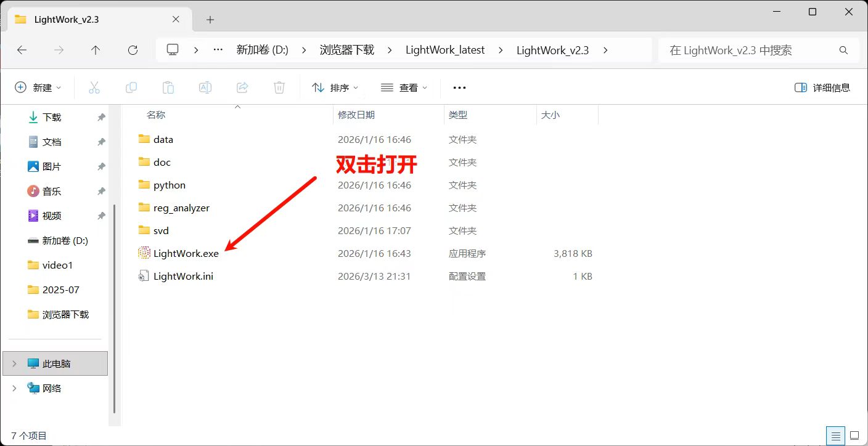Navigate back to previous folder

pyautogui.click(x=22, y=51)
